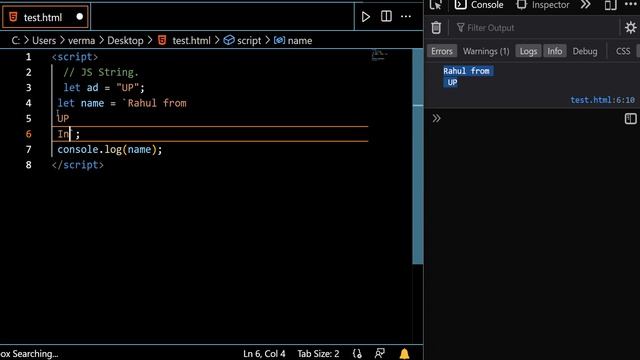This screenshot has height=360, width=640.
Task: Click the HTML5 file icon in the test.html tab
Action: pos(13,17)
